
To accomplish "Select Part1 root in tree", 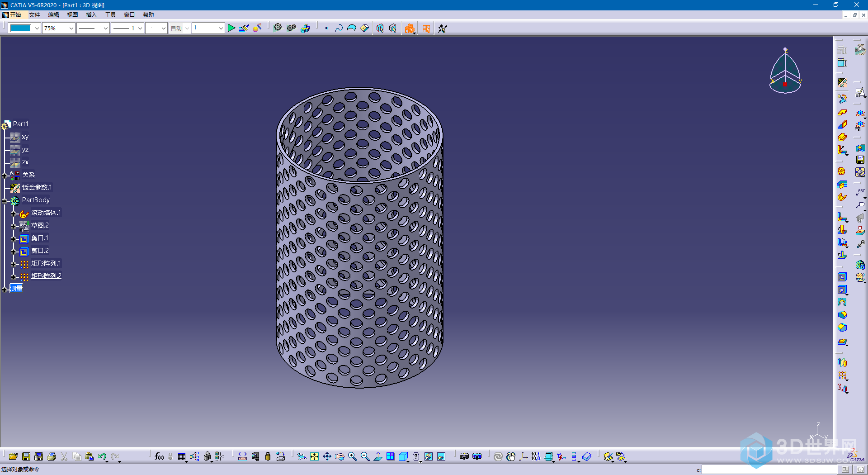I will (x=20, y=124).
